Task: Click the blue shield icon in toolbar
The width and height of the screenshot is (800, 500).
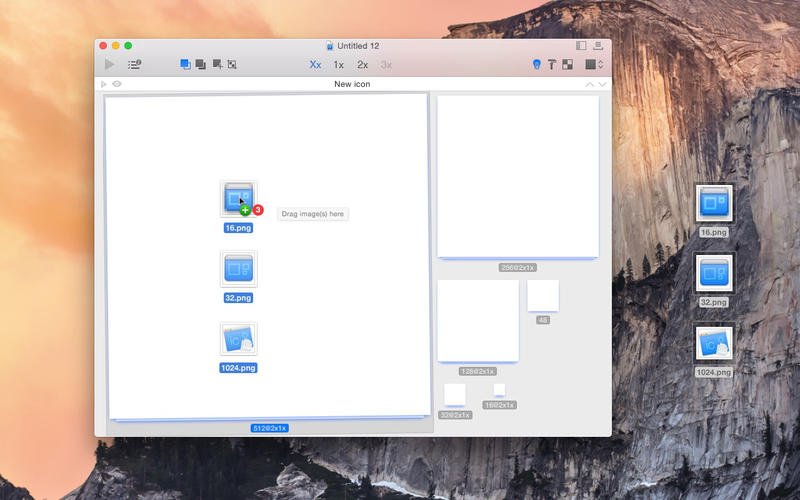Action: 537,65
